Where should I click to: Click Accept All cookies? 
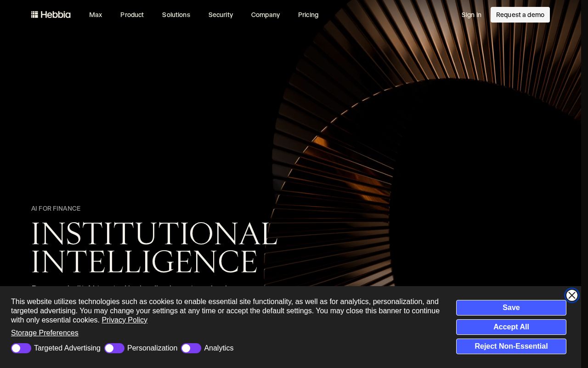coord(511,327)
